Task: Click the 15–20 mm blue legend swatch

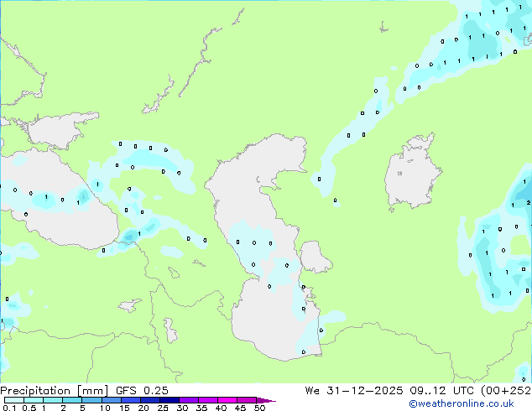Action: (131, 400)
